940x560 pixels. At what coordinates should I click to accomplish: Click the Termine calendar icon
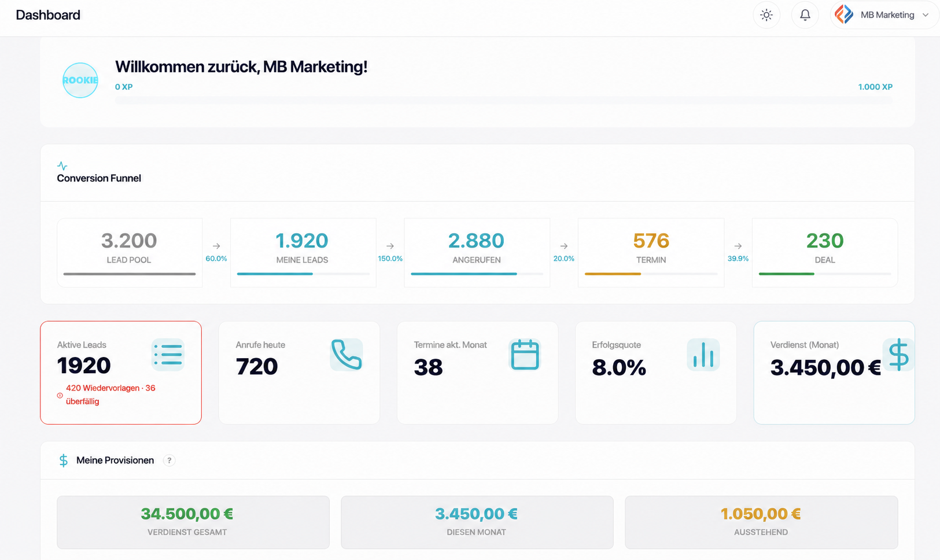tap(525, 355)
